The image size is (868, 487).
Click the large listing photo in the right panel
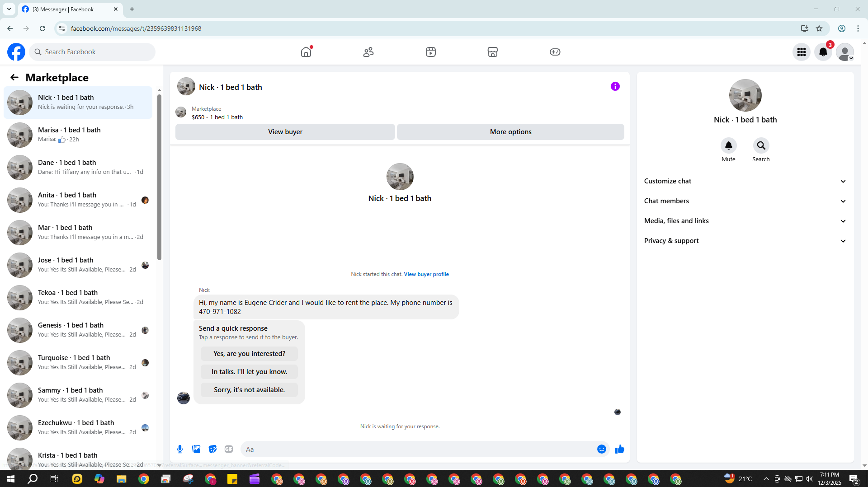click(745, 95)
